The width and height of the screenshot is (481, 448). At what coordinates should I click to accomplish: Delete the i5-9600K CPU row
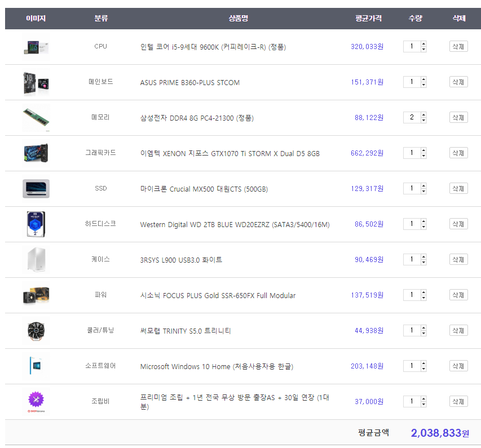(x=458, y=47)
